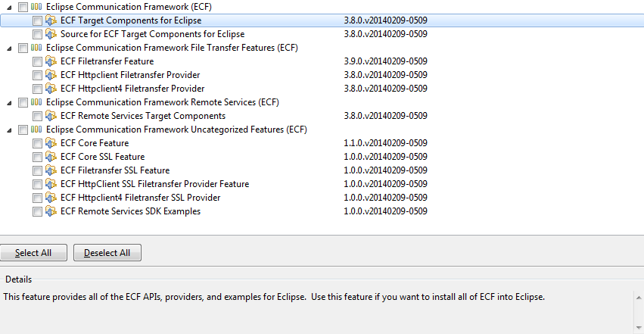Select the ECF Filetransfer SSL Feature label
The height and width of the screenshot is (334, 644).
[x=114, y=170]
